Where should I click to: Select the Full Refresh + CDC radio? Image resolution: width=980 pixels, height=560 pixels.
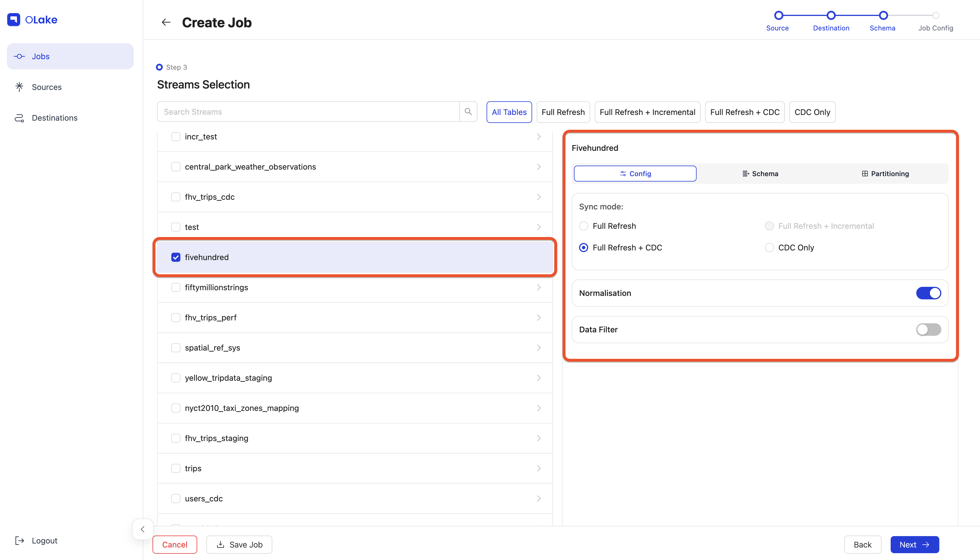(x=583, y=247)
